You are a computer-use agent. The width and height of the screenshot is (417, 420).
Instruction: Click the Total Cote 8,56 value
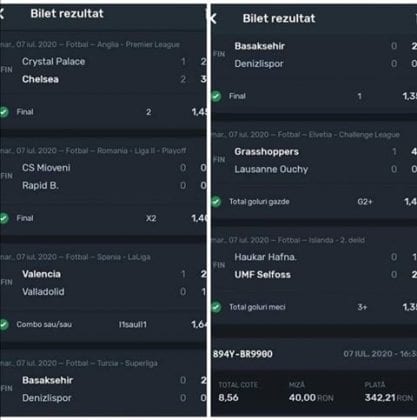(228, 398)
